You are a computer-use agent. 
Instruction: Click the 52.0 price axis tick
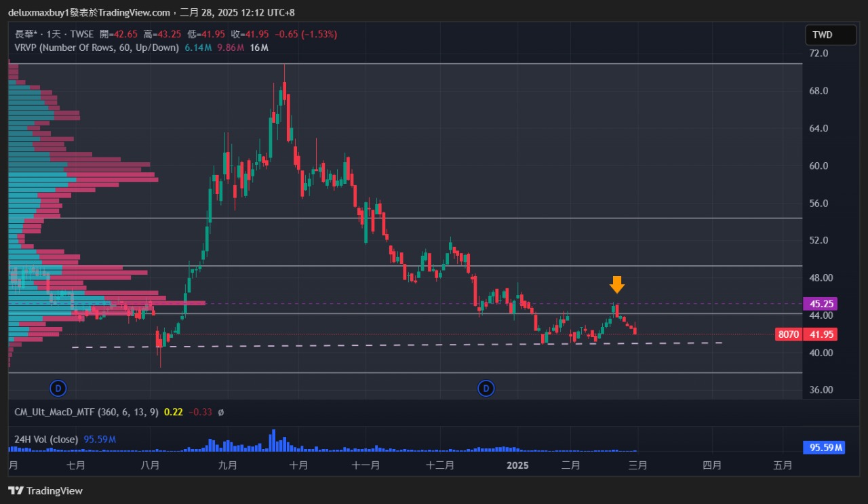[819, 240]
